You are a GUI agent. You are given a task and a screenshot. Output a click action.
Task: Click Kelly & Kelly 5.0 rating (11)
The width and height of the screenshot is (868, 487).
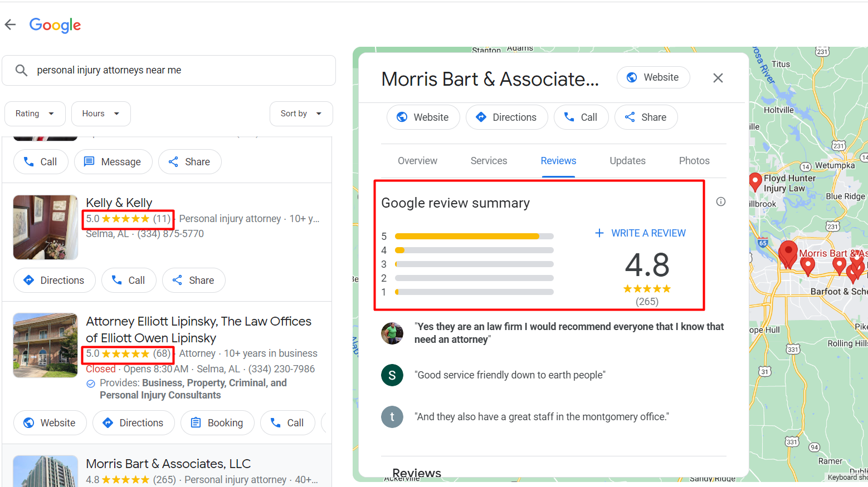tap(128, 219)
